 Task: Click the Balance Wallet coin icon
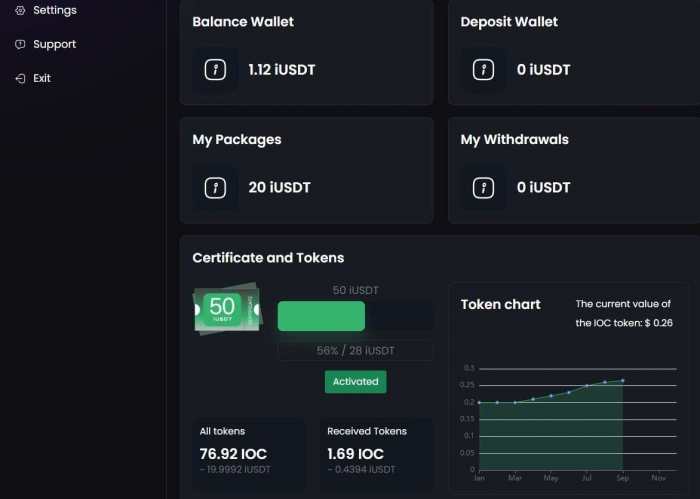215,70
